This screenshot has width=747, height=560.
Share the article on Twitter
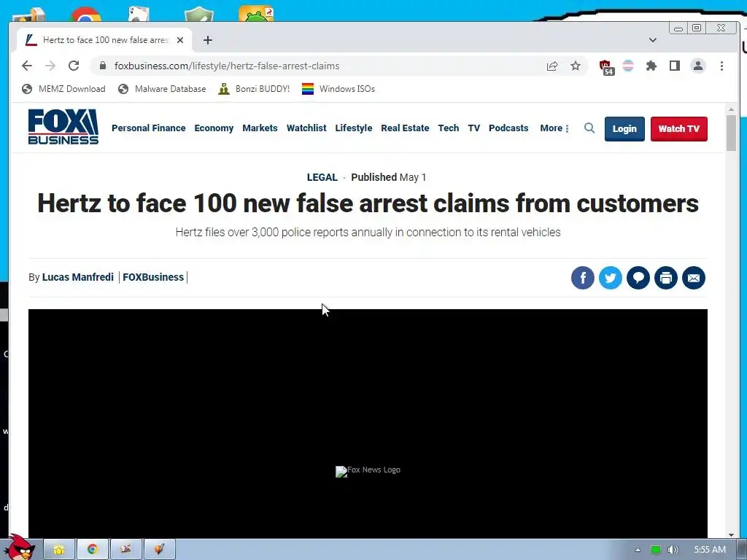(611, 278)
